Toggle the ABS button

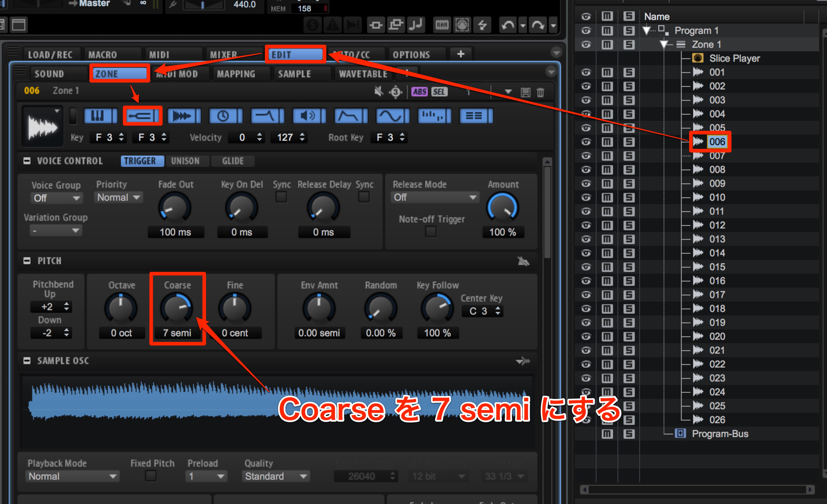(420, 91)
